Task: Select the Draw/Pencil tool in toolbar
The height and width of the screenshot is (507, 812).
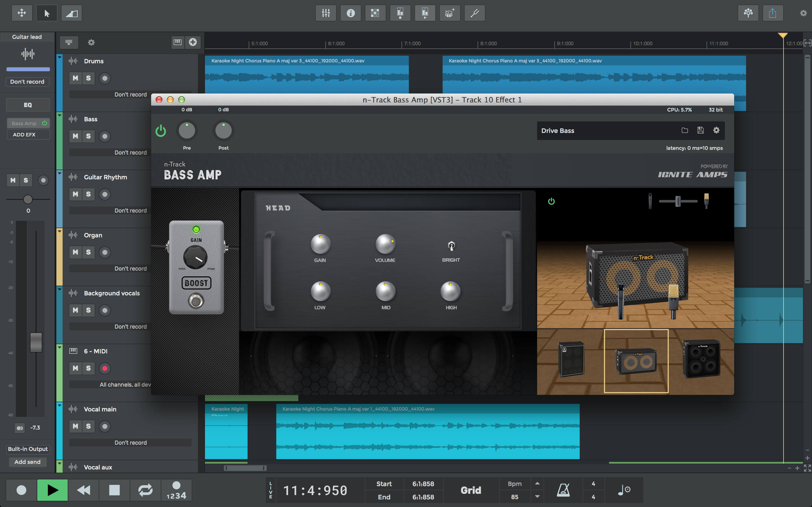Action: [x=71, y=14]
